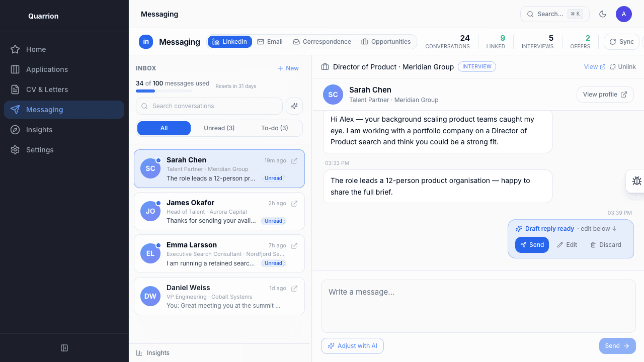The height and width of the screenshot is (362, 644).
Task: Edit the draft reply
Action: pos(567,245)
